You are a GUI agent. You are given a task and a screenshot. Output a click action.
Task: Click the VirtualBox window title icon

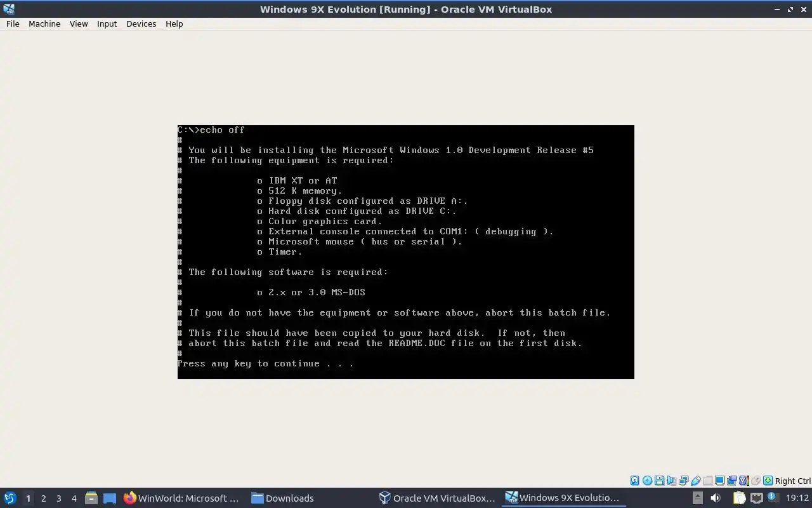pyautogui.click(x=8, y=9)
